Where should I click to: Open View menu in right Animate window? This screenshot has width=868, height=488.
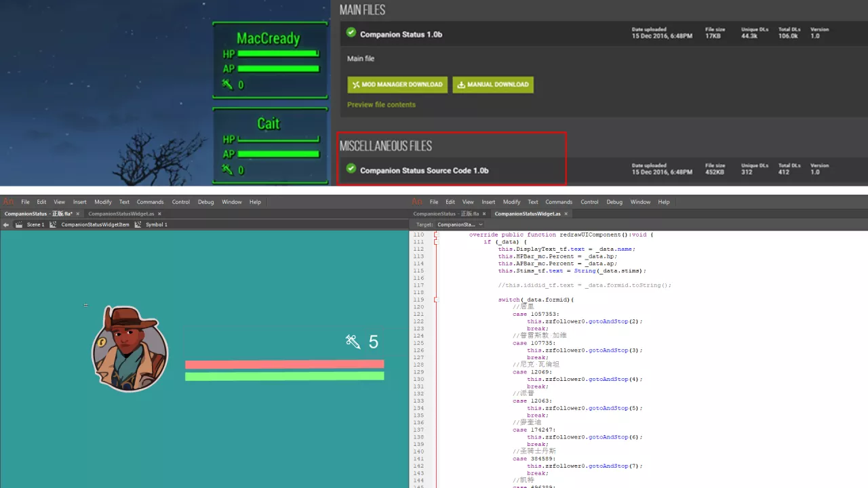click(x=469, y=202)
